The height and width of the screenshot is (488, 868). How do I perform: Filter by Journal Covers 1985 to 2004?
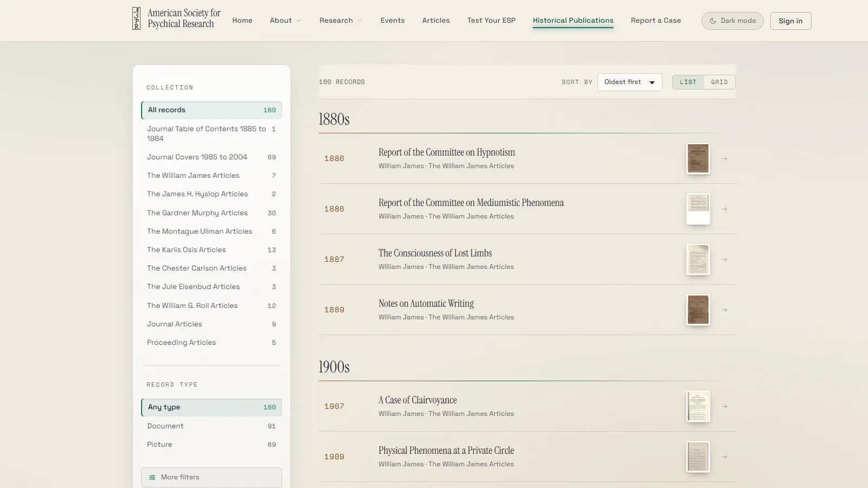[212, 157]
